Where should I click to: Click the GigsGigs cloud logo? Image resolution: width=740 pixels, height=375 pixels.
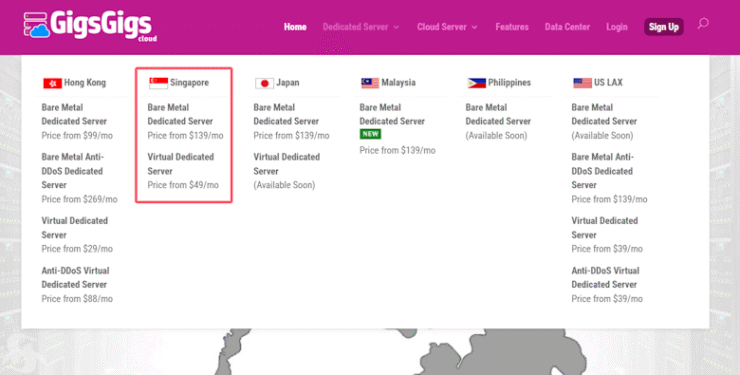(90, 26)
